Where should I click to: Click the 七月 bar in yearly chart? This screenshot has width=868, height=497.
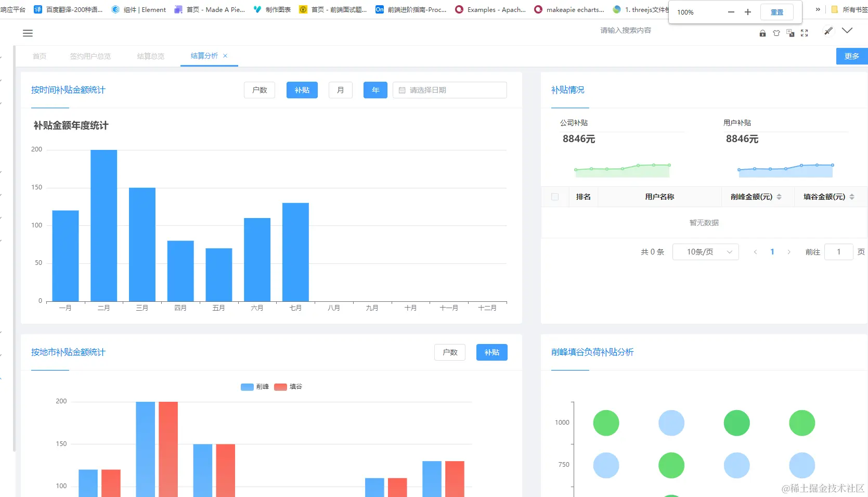[295, 252]
